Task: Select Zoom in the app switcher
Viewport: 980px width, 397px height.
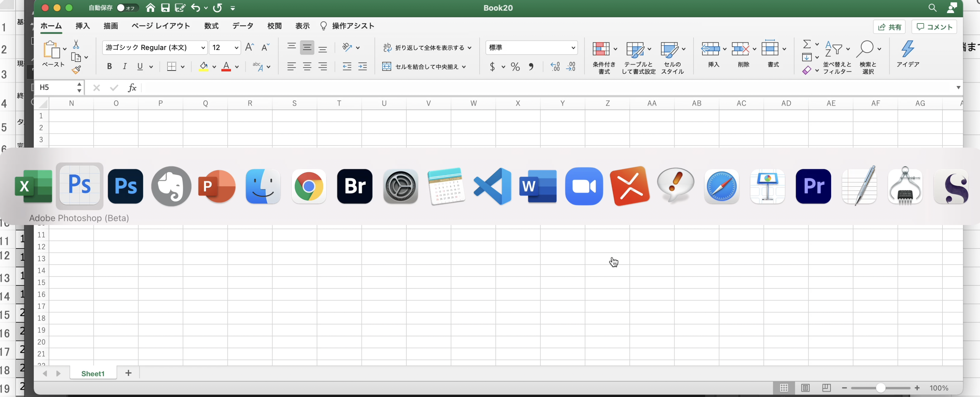Action: coord(584,186)
